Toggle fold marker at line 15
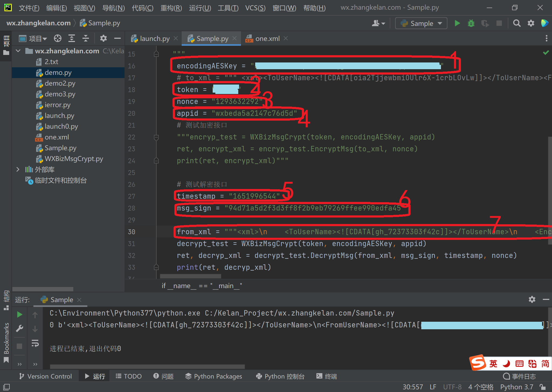 (x=156, y=54)
